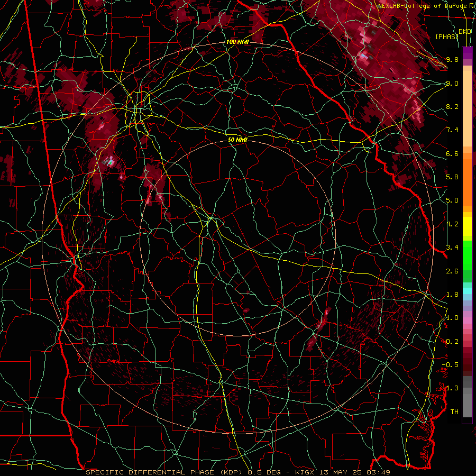Click the 5.8 value on the color scale
Viewport: 476px width, 476px height.
click(x=452, y=177)
